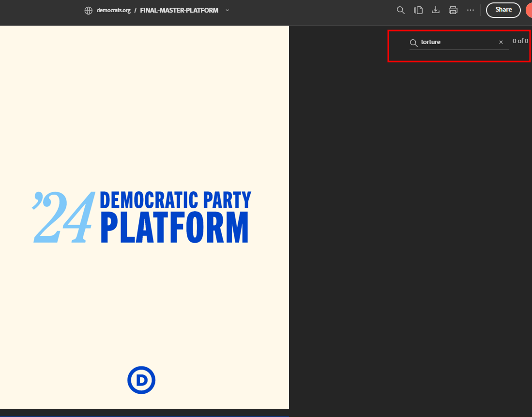
Task: Open the more options ellipsis menu
Action: tap(470, 10)
